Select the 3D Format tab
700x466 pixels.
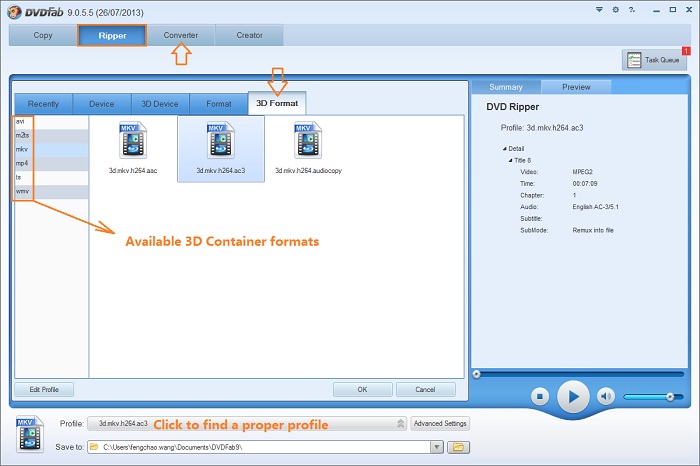click(277, 103)
